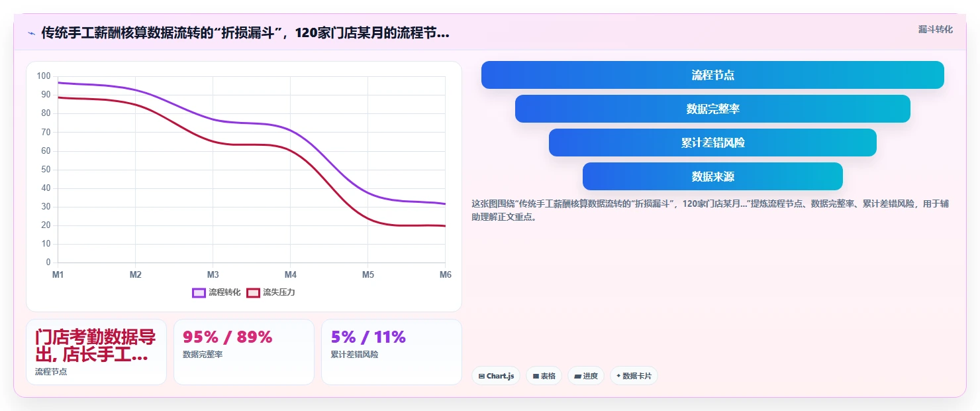Screen dimensions: 980x411
Task: Click the 漏斗转化 label in header
Action: coord(936,29)
